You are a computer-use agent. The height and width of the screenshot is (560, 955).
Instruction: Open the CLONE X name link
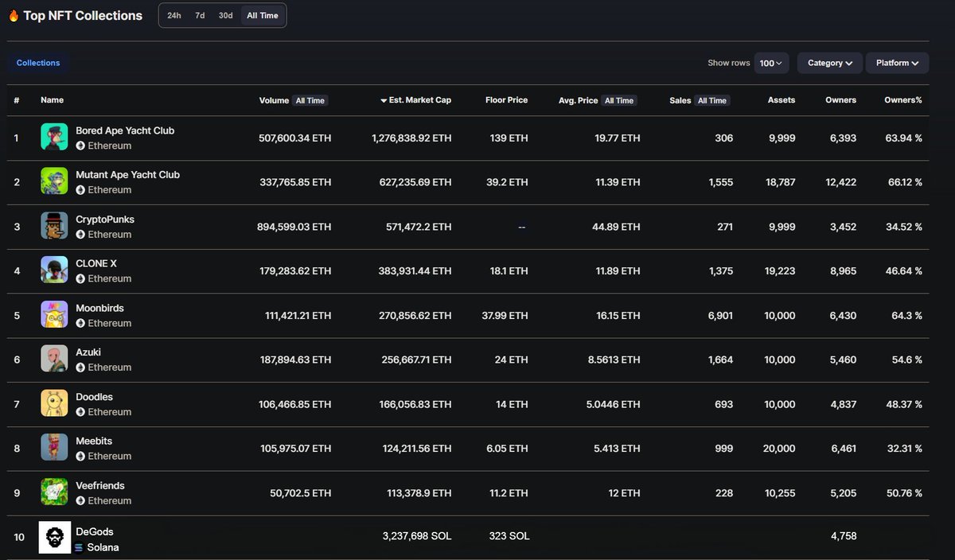pos(96,263)
